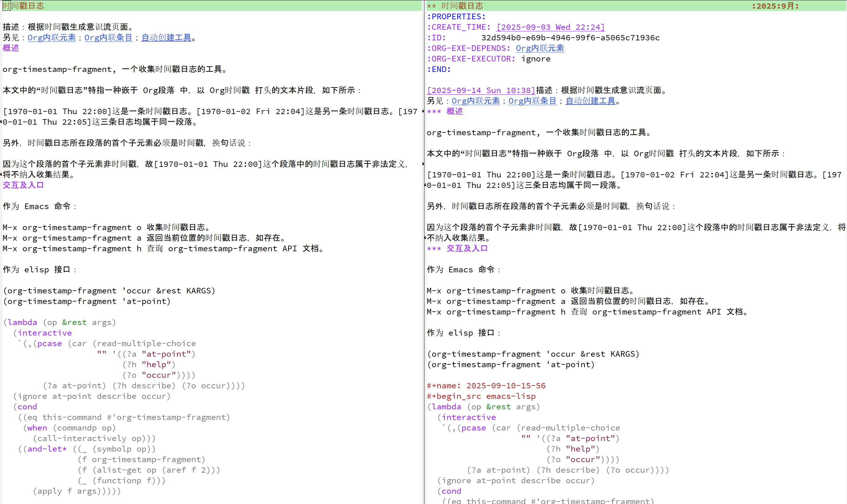
Task: Fold the *** 概述 heading in right pane
Action: tap(454, 111)
